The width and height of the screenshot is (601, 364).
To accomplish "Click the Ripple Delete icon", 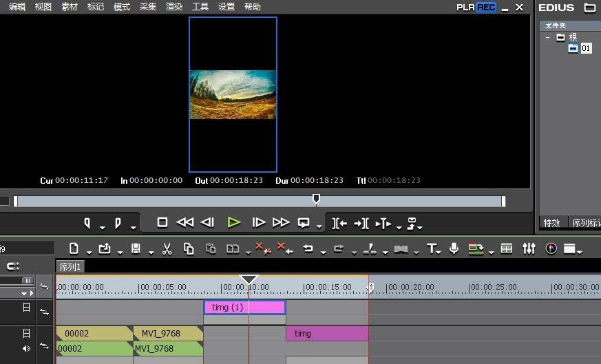I will (x=285, y=248).
